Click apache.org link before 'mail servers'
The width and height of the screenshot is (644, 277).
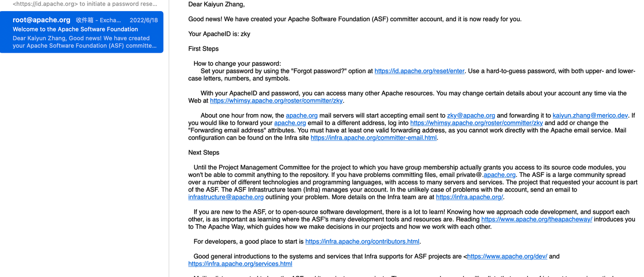click(301, 115)
